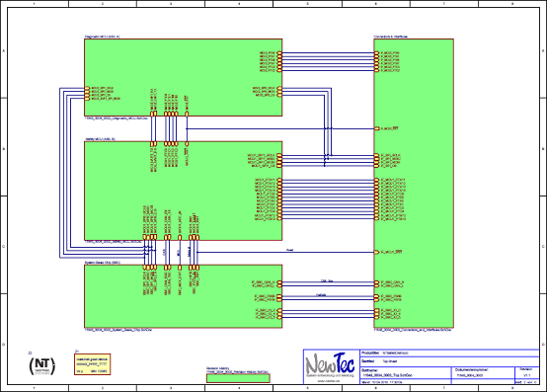The image size is (547, 392).
Task: Click the reset port on Connectors block middle-left edge
Action: click(377, 128)
